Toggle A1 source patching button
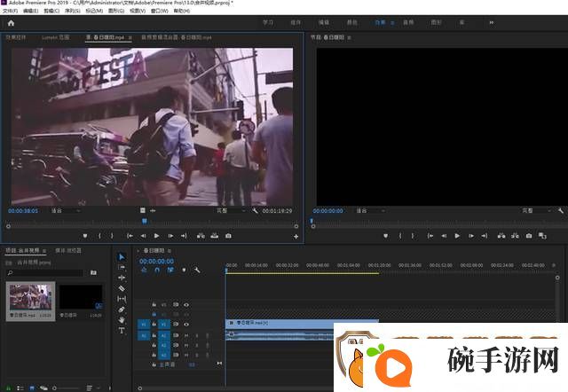 click(x=144, y=335)
